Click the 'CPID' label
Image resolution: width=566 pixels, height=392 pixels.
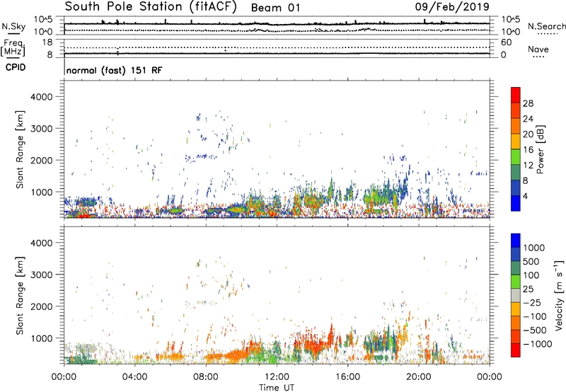tap(16, 67)
